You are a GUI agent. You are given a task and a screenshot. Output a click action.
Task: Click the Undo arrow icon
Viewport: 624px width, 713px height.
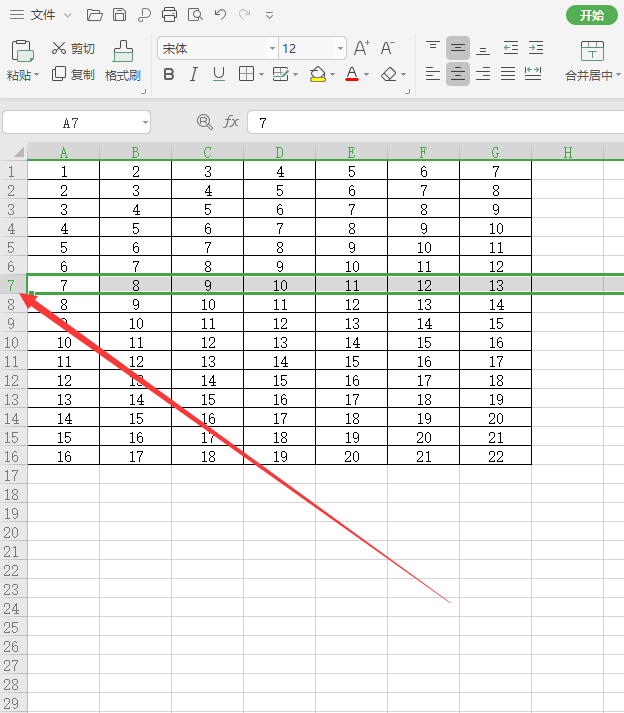(220, 15)
